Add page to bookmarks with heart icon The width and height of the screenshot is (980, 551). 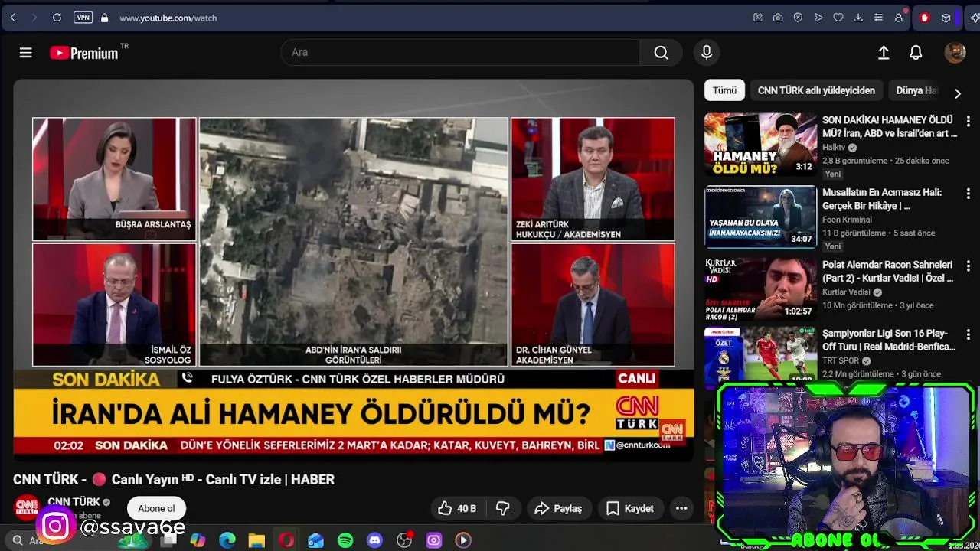click(838, 18)
